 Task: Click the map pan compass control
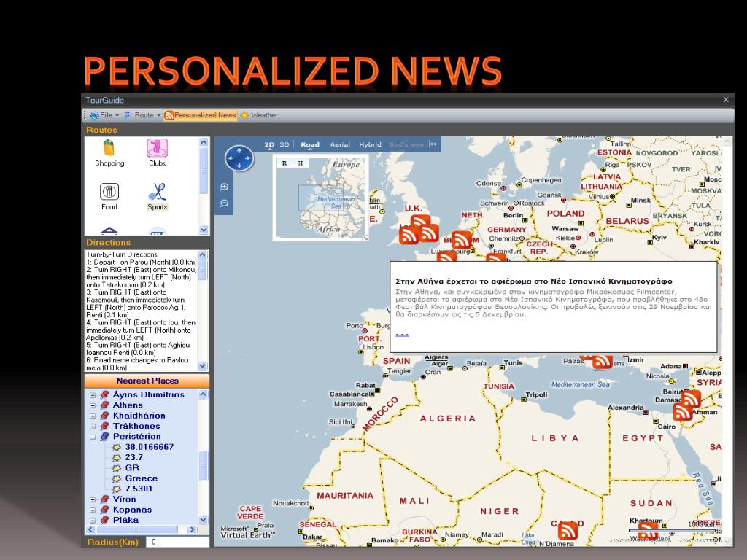pos(239,157)
